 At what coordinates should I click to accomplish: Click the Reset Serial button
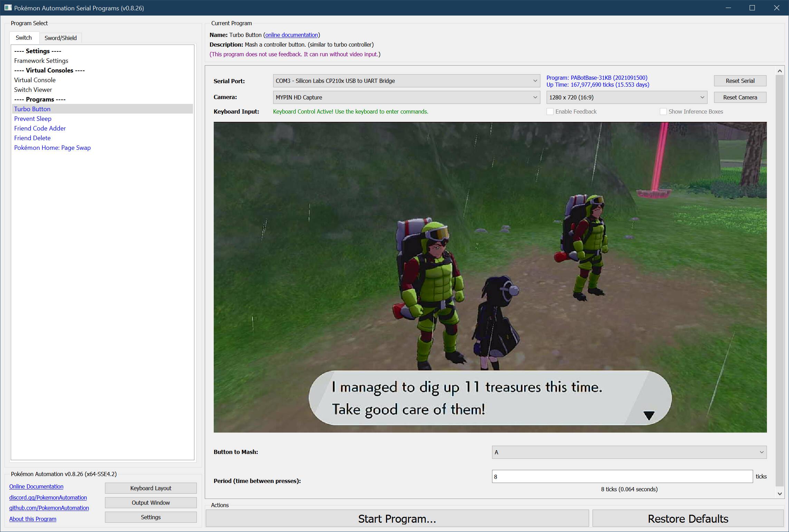click(x=740, y=81)
